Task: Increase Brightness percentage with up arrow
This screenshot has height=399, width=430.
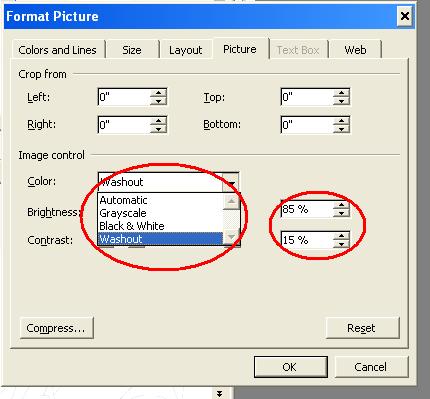Action: click(x=341, y=205)
